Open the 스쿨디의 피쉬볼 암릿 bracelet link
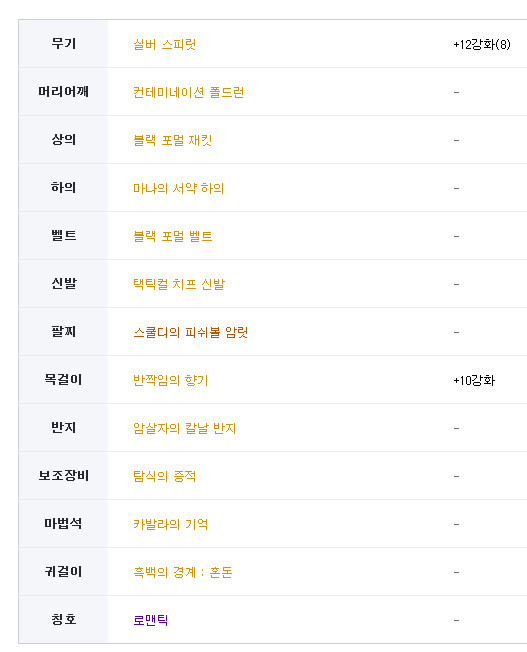This screenshot has height=652, width=527. [x=191, y=332]
